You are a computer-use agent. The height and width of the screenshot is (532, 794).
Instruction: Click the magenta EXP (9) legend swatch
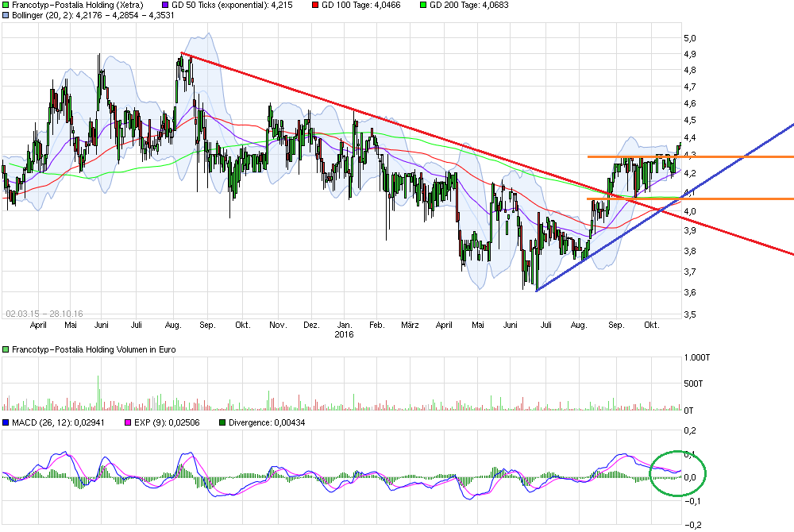click(128, 422)
